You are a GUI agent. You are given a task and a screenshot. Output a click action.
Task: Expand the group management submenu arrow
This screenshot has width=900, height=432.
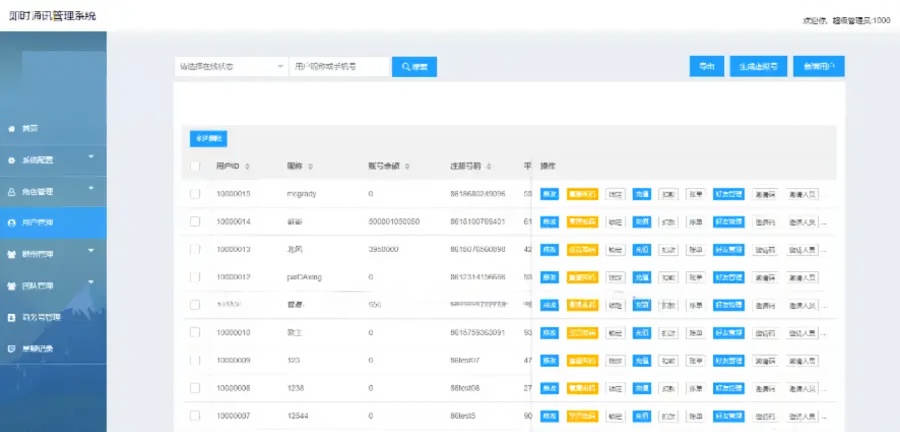[91, 251]
